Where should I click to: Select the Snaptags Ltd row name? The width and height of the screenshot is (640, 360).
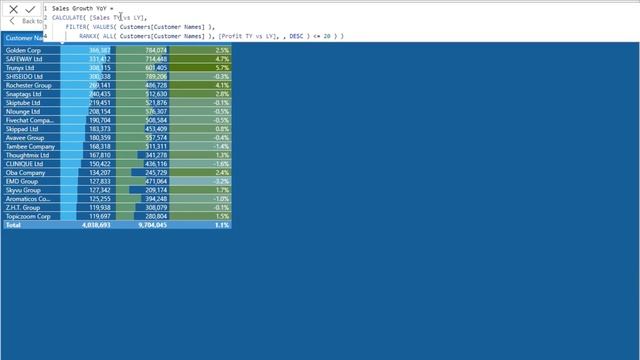coord(23,94)
